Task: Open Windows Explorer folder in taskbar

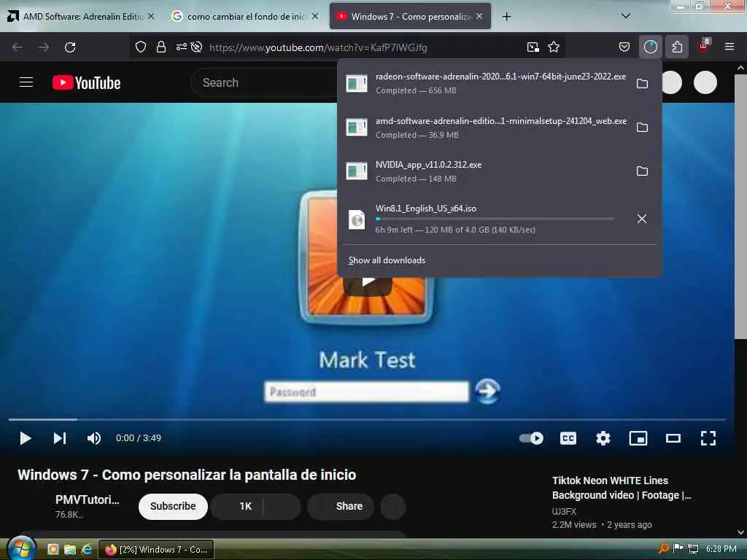Action: point(70,550)
